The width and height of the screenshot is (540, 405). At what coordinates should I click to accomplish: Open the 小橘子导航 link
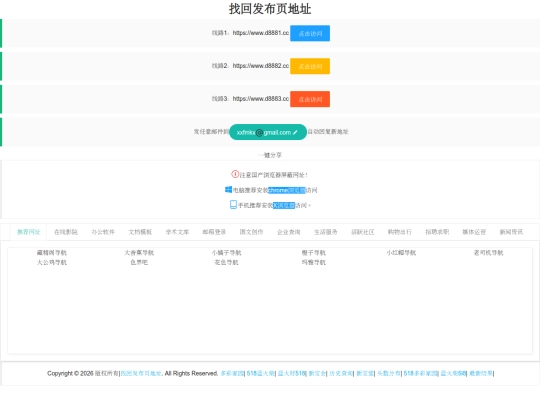click(x=227, y=253)
